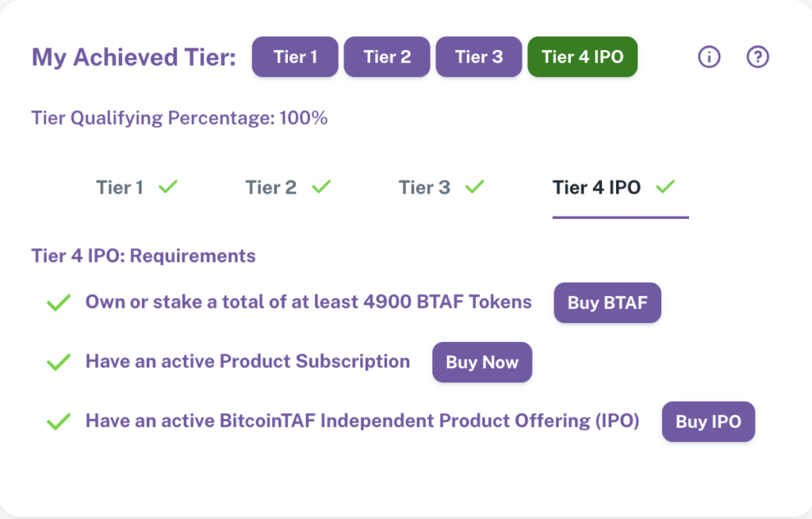Screen dimensions: 812x519
Task: Click the purple Tier 1 achieved badge
Action: (295, 56)
